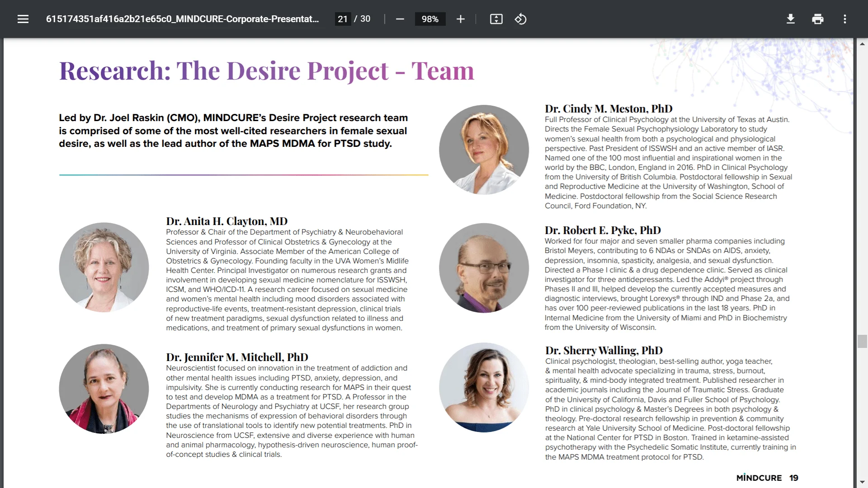Click the zoom in plus button
This screenshot has height=488, width=868.
coord(460,19)
